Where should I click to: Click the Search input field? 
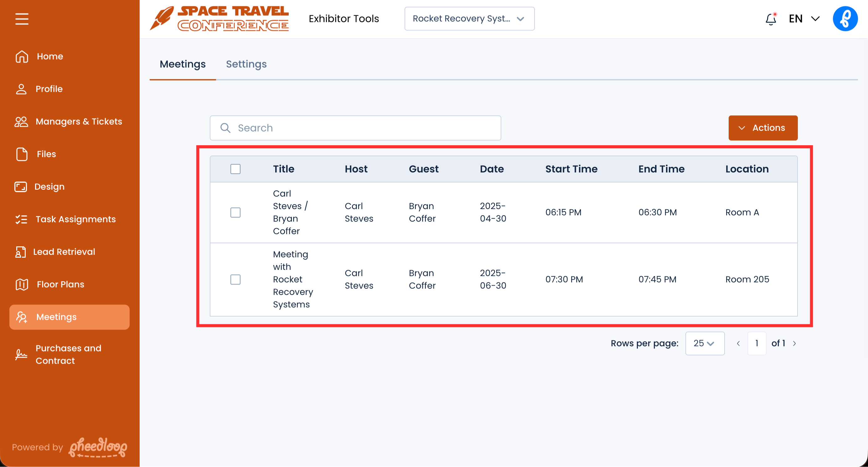tap(355, 128)
